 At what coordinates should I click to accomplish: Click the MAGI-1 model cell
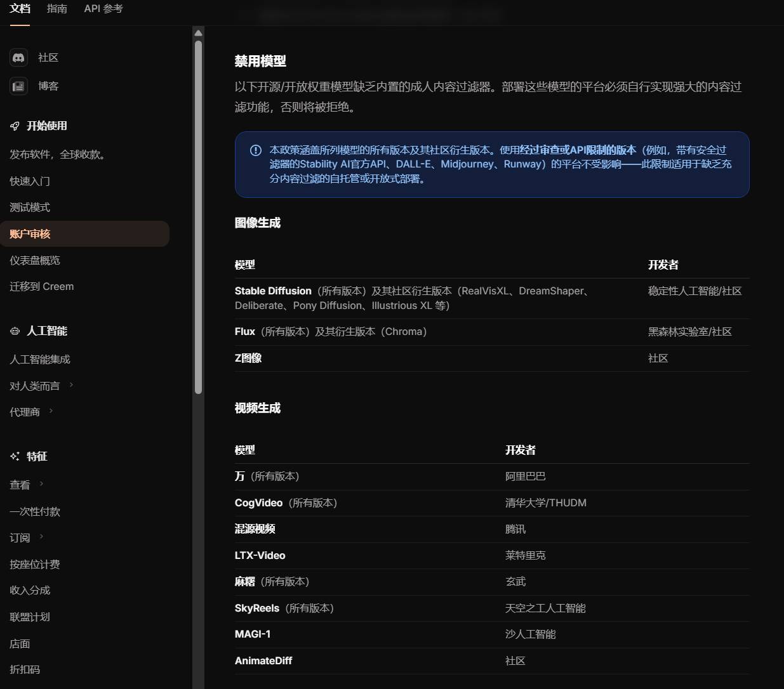pos(253,634)
